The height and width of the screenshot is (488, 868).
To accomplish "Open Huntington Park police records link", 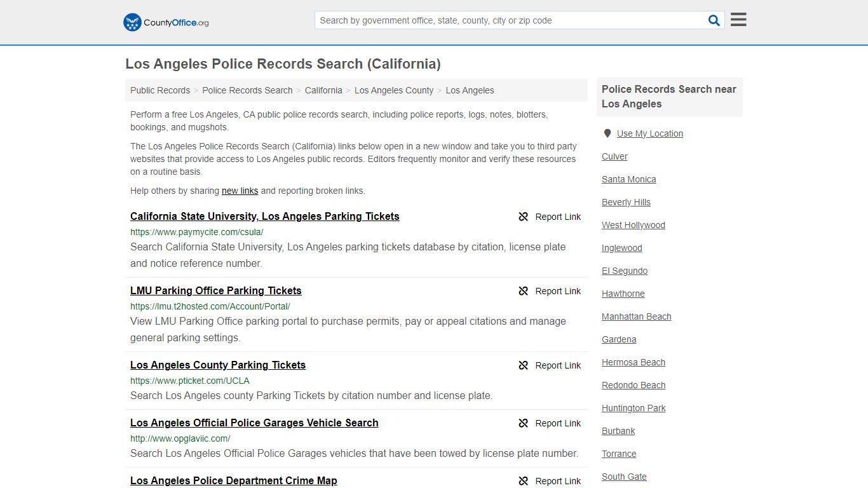I will pyautogui.click(x=634, y=408).
